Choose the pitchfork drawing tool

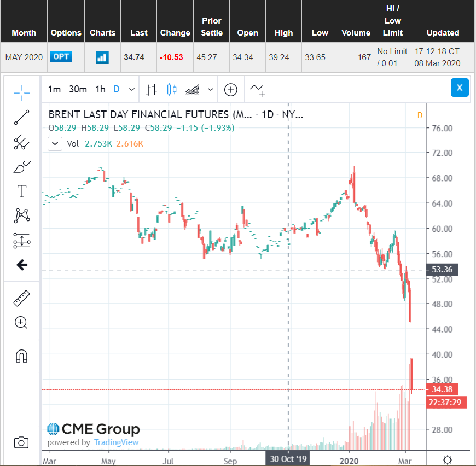click(x=22, y=142)
